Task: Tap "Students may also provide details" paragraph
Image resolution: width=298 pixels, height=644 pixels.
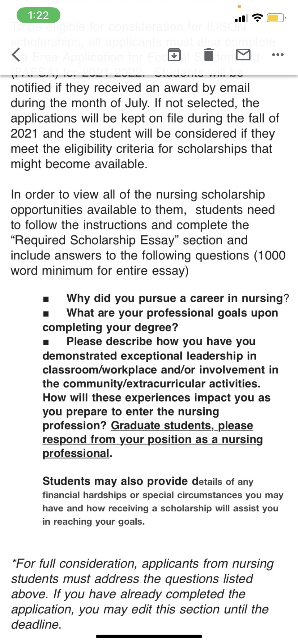Action: click(x=162, y=501)
